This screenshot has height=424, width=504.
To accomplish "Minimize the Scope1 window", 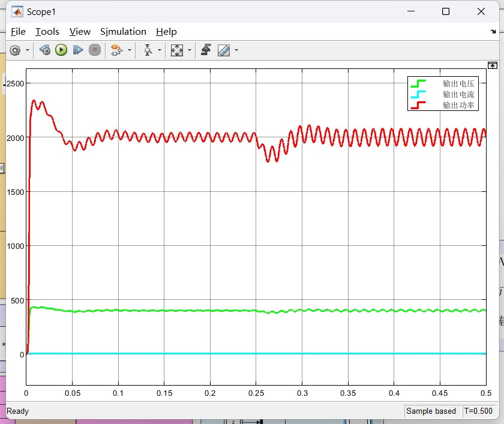I will [411, 11].
